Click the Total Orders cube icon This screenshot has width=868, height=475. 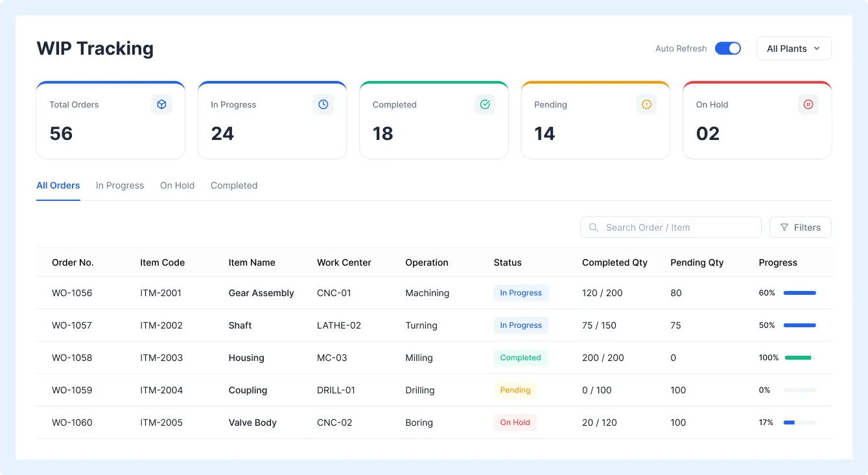[162, 104]
